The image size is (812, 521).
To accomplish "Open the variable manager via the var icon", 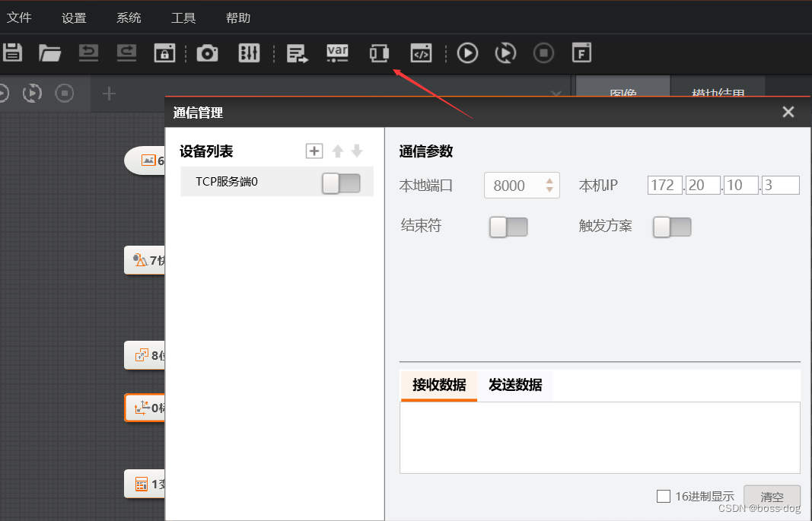I will [x=337, y=52].
